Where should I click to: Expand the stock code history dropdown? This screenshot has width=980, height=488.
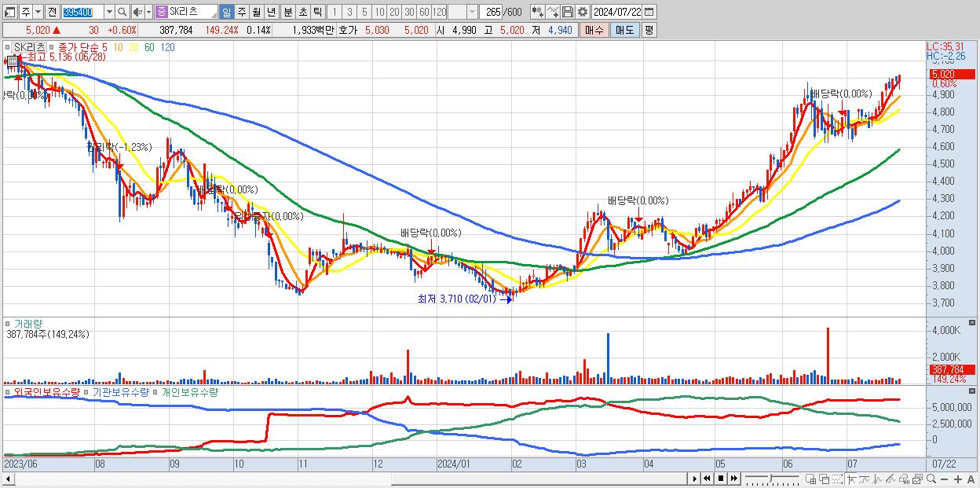point(109,12)
